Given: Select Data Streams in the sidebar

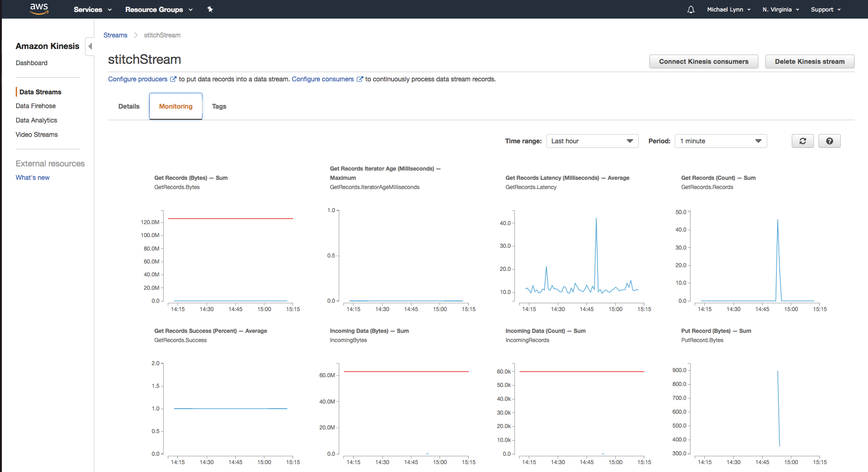Looking at the screenshot, I should pyautogui.click(x=40, y=92).
